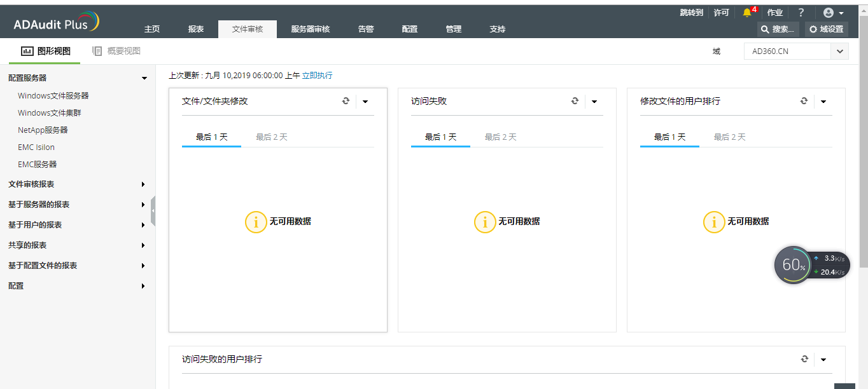The image size is (868, 389).
Task: Click the 跳转到 link
Action: 692,13
